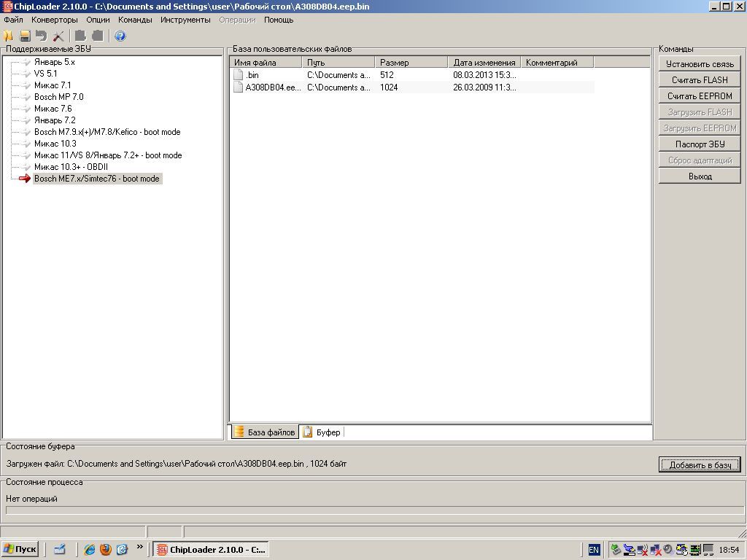Open the Помощь menu
Screen dimensions: 747x560
click(x=279, y=20)
